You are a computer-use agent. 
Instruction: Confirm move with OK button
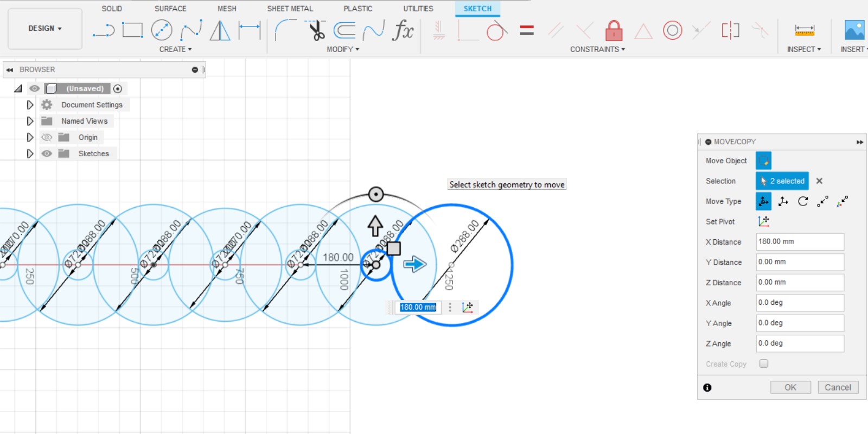(790, 387)
